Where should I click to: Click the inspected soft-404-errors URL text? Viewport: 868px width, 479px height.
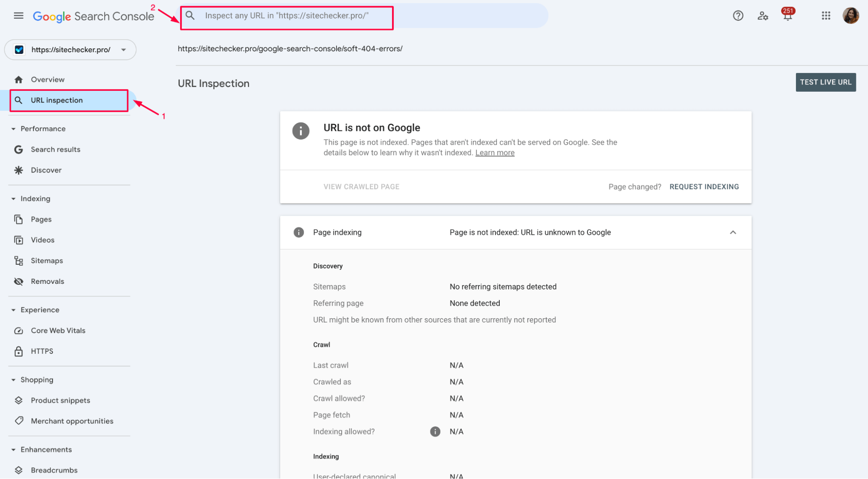290,49
